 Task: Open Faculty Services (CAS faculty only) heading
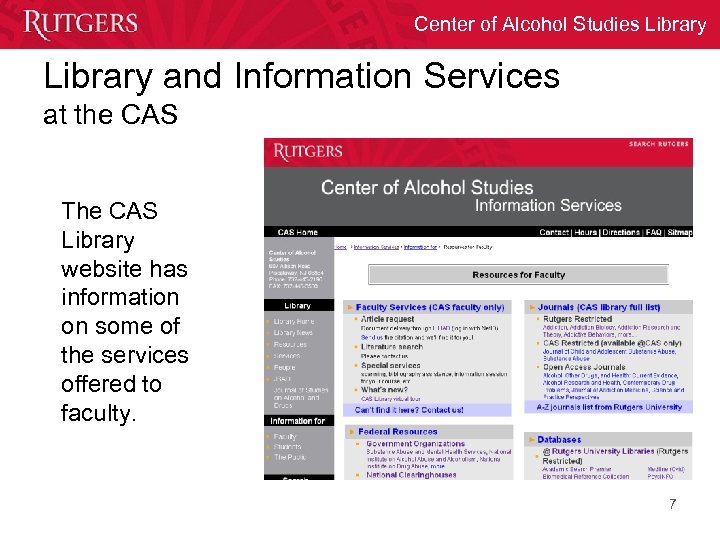(430, 307)
